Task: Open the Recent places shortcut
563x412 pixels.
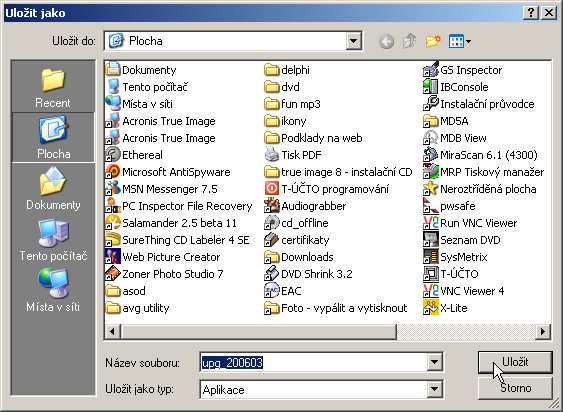Action: click(53, 87)
